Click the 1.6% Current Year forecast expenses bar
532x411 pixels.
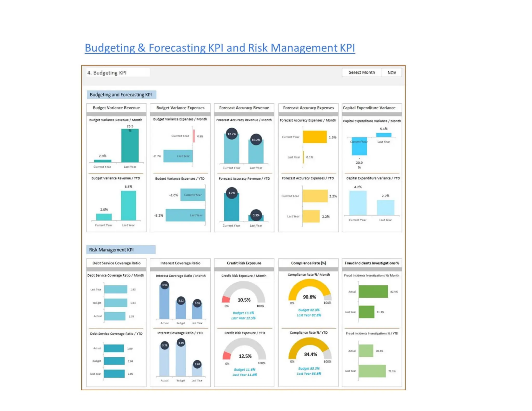315,137
